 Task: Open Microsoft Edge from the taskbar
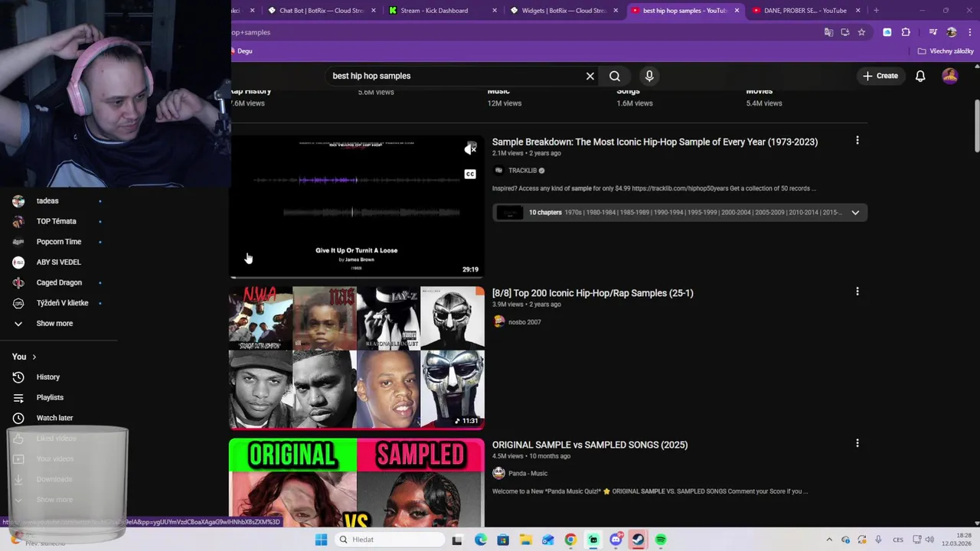480,540
